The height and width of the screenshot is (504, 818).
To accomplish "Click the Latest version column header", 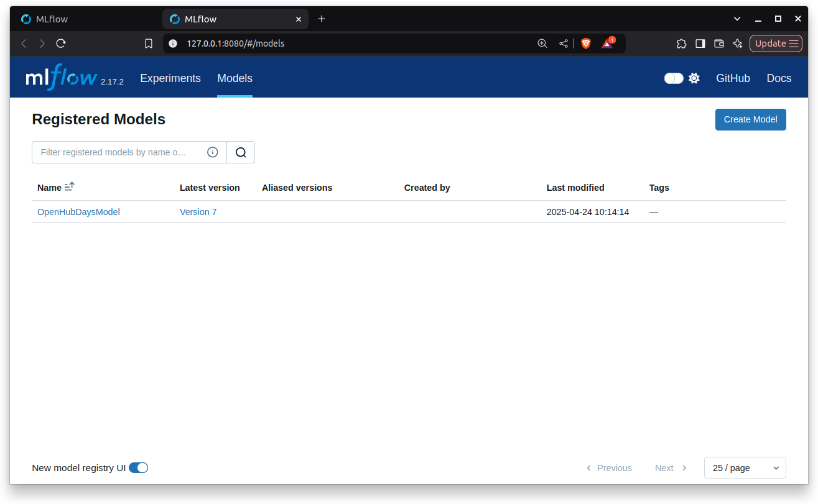I will pyautogui.click(x=210, y=188).
